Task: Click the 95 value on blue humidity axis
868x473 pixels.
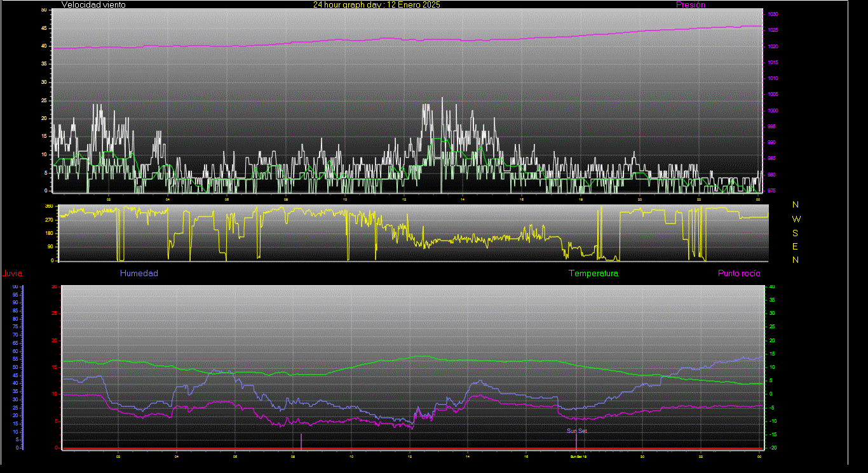Action: point(15,295)
